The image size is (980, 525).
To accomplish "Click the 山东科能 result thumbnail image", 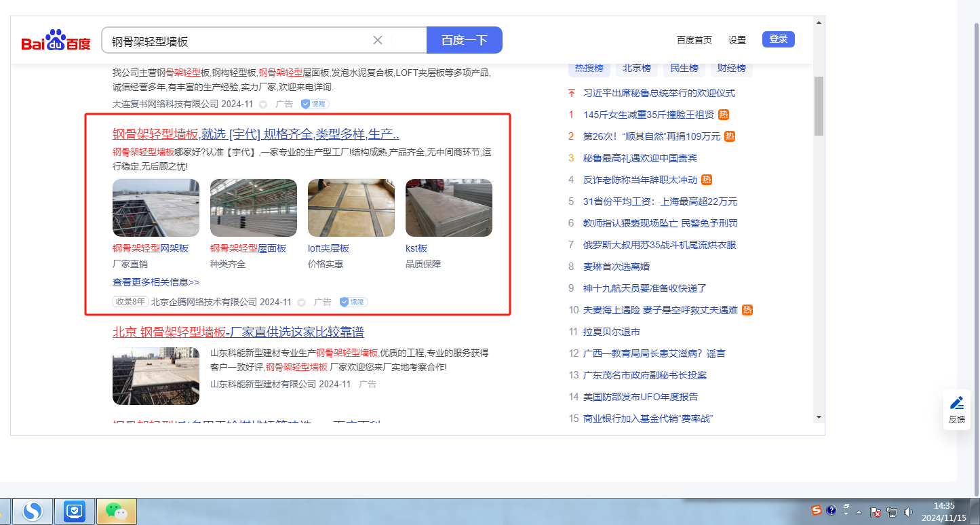I will tap(156, 376).
